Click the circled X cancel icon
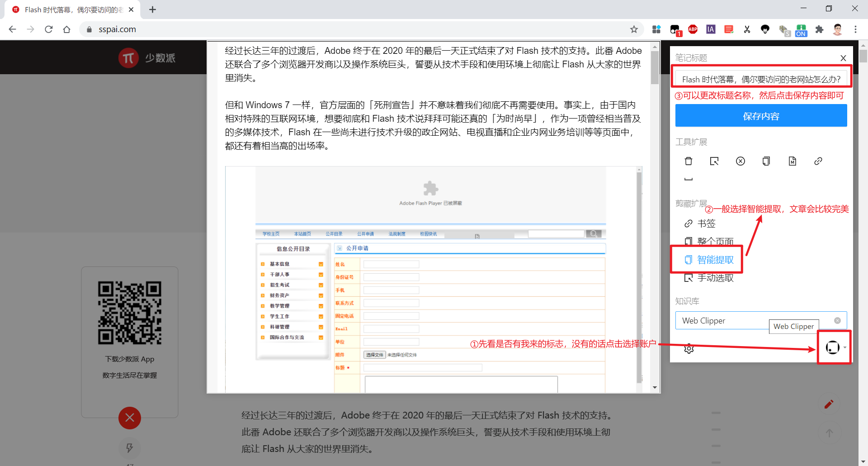Viewport: 868px width, 466px height. pos(740,161)
